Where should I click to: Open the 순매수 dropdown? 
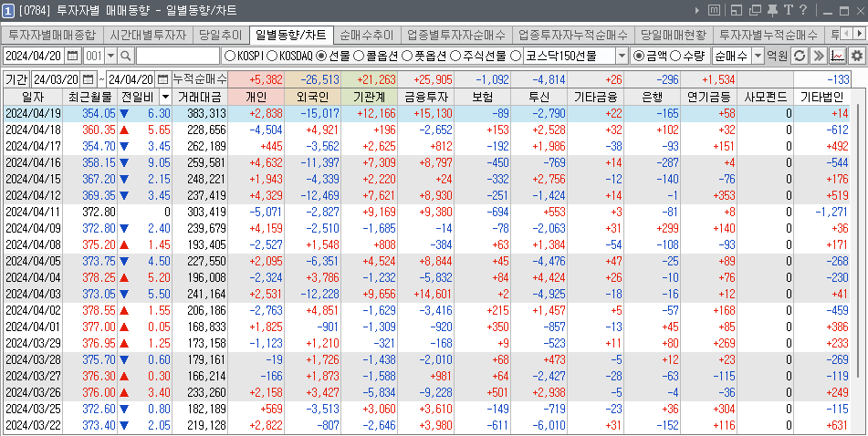[x=756, y=57]
